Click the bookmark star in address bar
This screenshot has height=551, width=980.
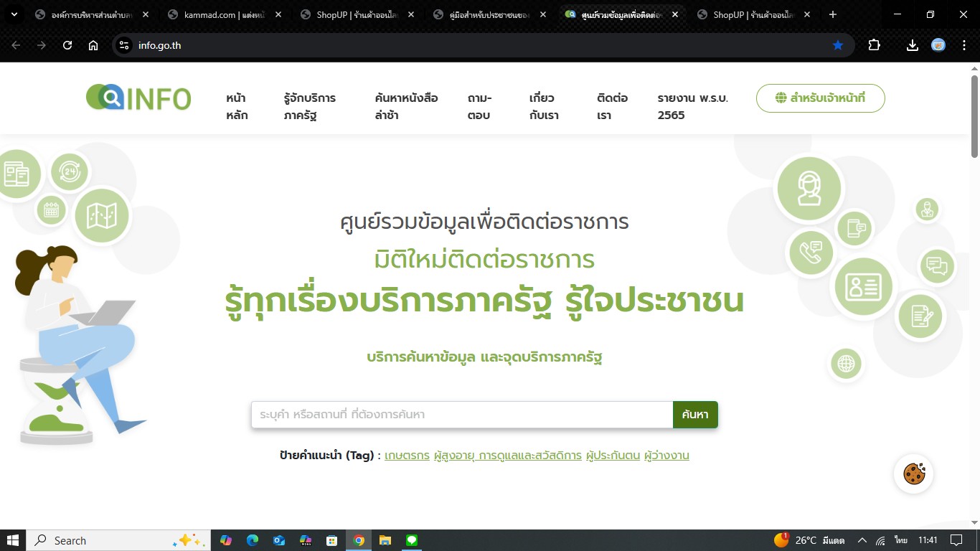pyautogui.click(x=837, y=45)
